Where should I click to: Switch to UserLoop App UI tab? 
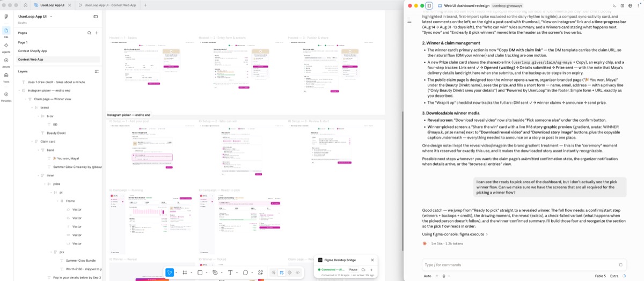(x=53, y=5)
